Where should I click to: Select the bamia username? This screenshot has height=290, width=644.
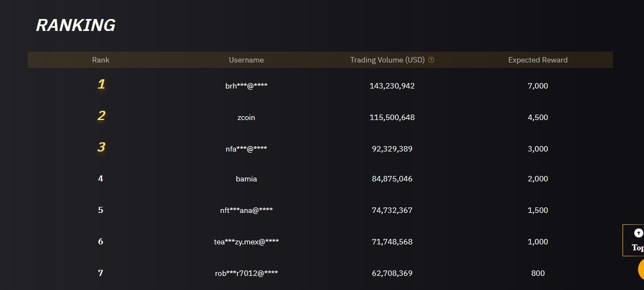tap(246, 179)
